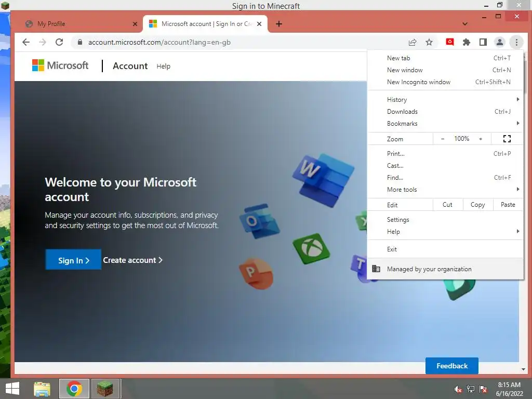Click Paste in the Edit row
The image size is (532, 399).
click(508, 205)
